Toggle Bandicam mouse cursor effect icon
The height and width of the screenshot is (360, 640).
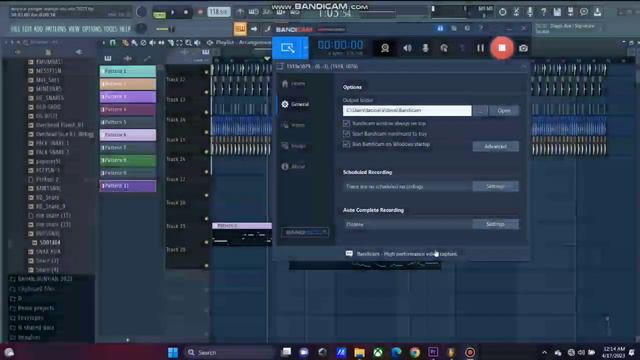(x=444, y=48)
